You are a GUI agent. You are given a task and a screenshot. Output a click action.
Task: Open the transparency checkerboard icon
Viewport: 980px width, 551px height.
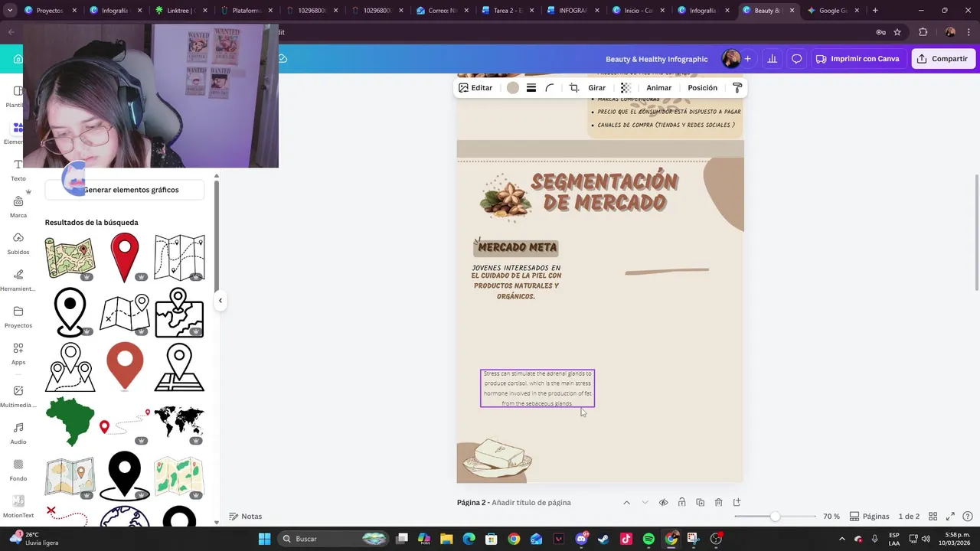pos(626,88)
